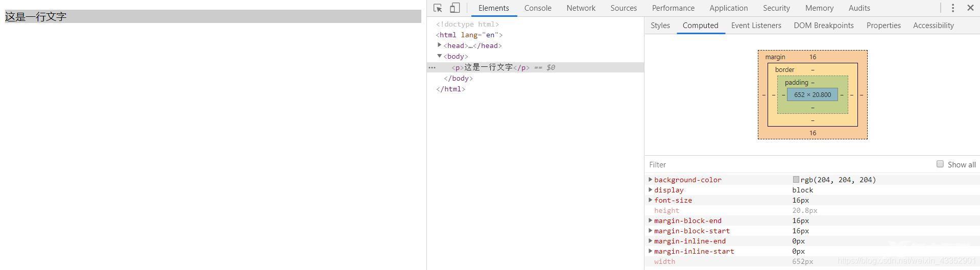Enable the Show all checkbox

[940, 164]
